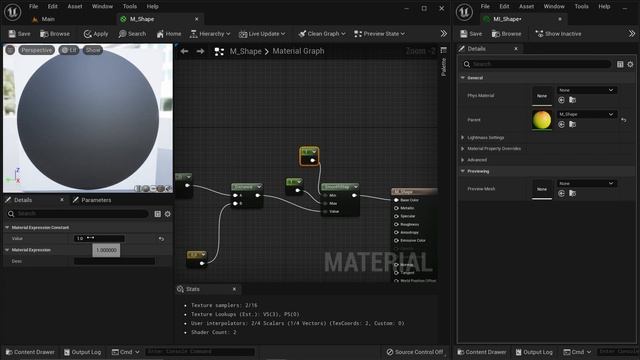Click the Home toolbar button
This screenshot has height=360, width=640.
169,34
